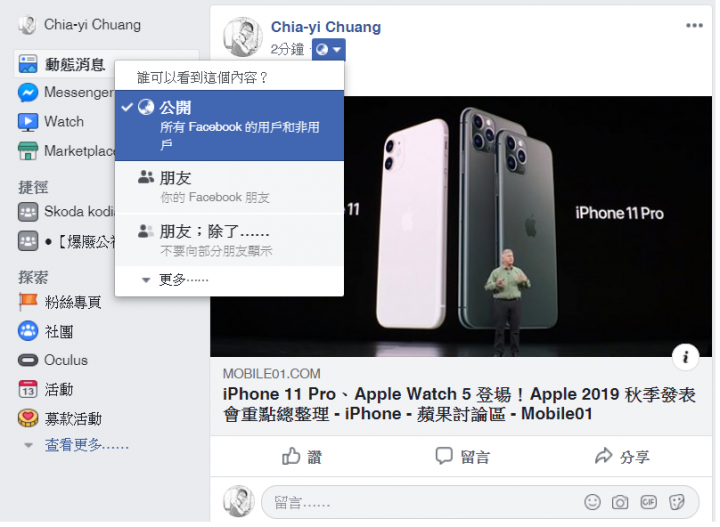This screenshot has height=527, width=720.
Task: Open Messenger from the left sidebar
Action: click(66, 93)
